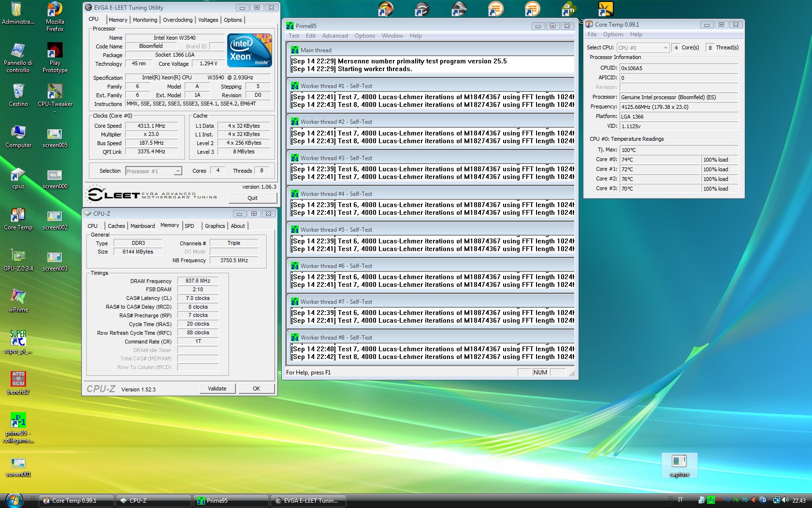The height and width of the screenshot is (508, 812).
Task: Open the green 'am' shortcut on the desktop
Action: [569, 9]
